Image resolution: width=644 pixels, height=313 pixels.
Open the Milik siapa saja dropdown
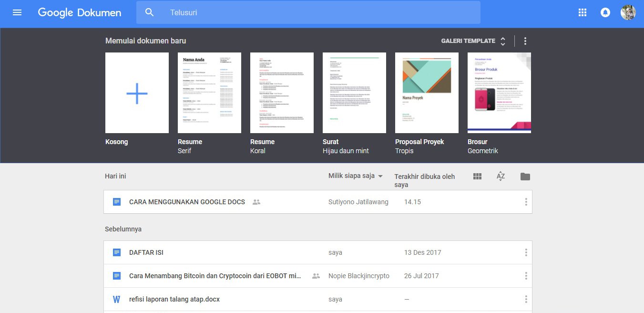[356, 176]
